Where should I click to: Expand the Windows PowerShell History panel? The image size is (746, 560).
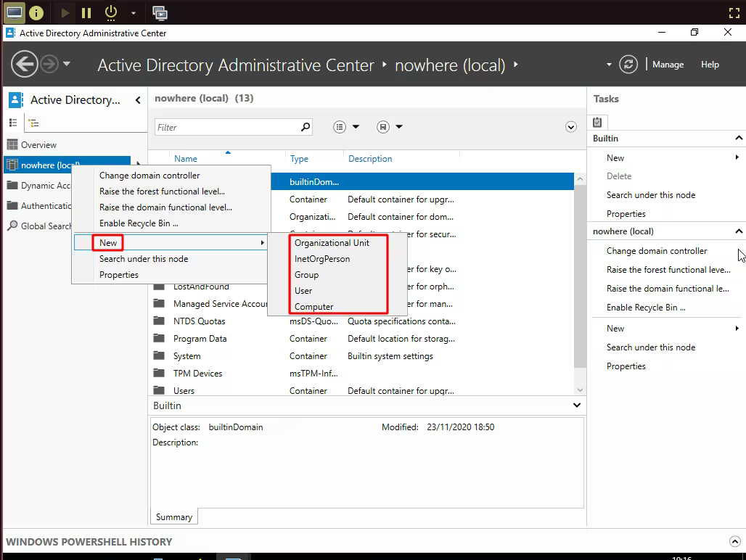tap(734, 541)
